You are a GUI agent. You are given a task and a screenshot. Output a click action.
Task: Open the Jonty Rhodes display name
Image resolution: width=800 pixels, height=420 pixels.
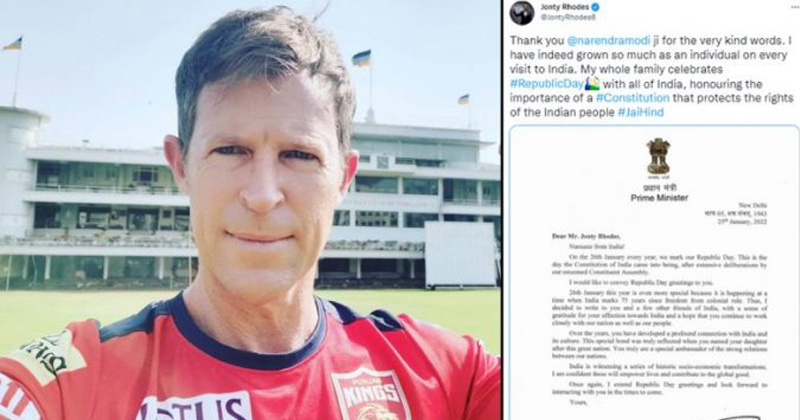point(564,8)
